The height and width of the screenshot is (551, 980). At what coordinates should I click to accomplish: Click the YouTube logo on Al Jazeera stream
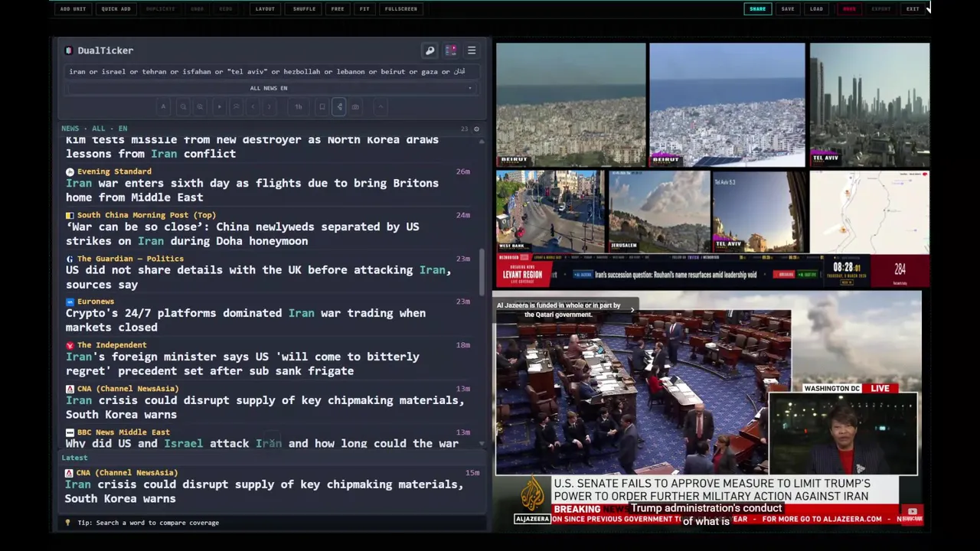coord(912,512)
